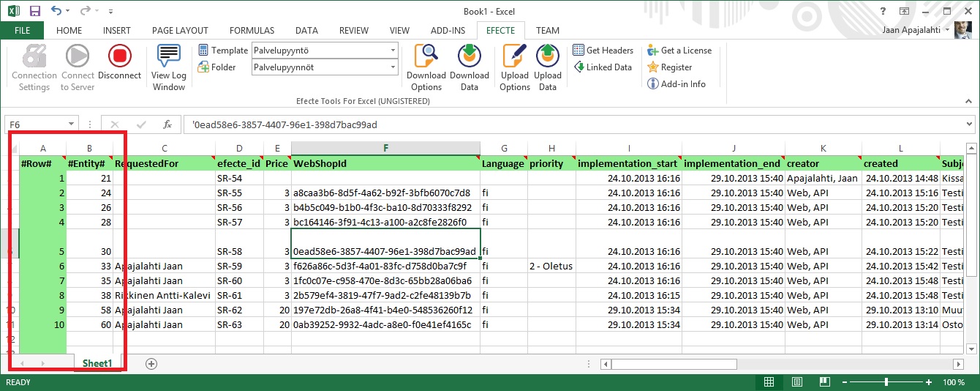Viewport: 980px width, 391px height.
Task: Click the Connection Settings icon
Action: tap(34, 56)
